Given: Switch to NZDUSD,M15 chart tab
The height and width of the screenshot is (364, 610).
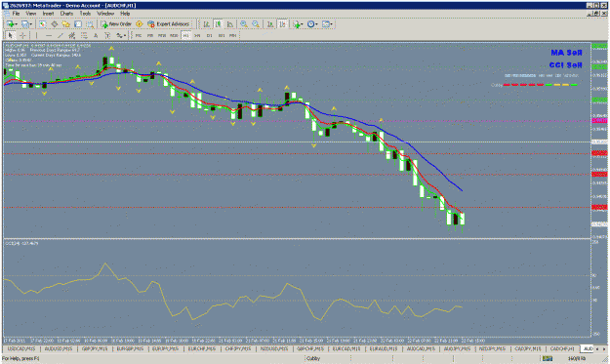Looking at the screenshot, I should tap(274, 348).
